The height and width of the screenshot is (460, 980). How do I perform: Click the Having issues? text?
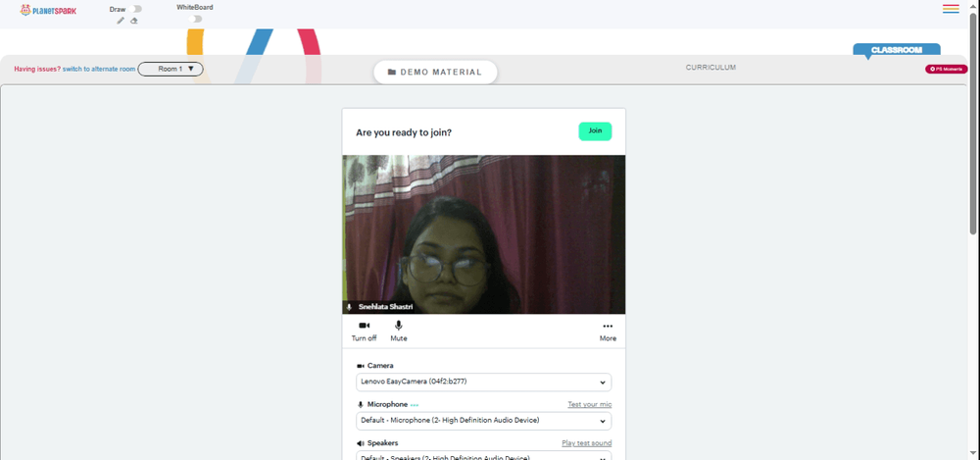pyautogui.click(x=37, y=69)
